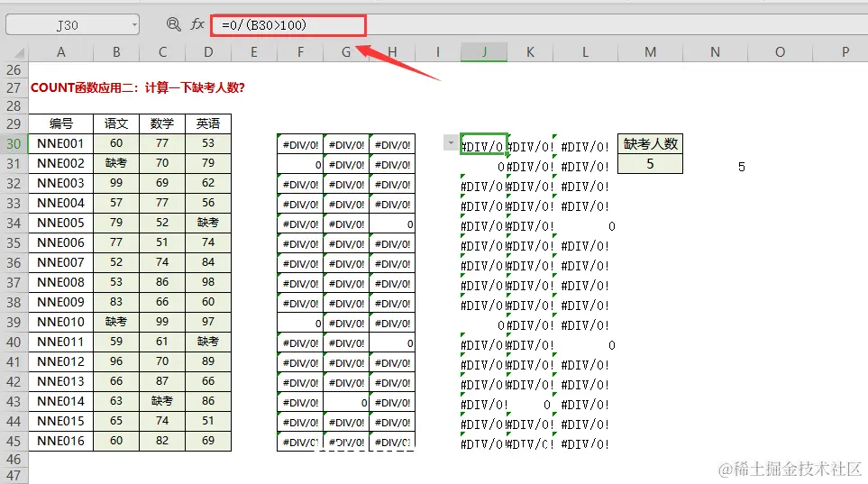Viewport: 868px width, 484px height.
Task: Select the 缺考 cell in NNE011 row
Action: coord(208,342)
